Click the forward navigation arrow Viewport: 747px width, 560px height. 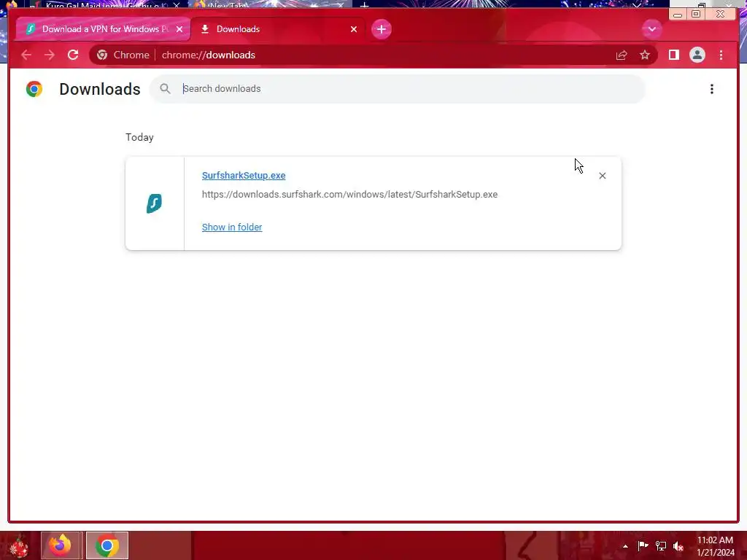[x=50, y=55]
